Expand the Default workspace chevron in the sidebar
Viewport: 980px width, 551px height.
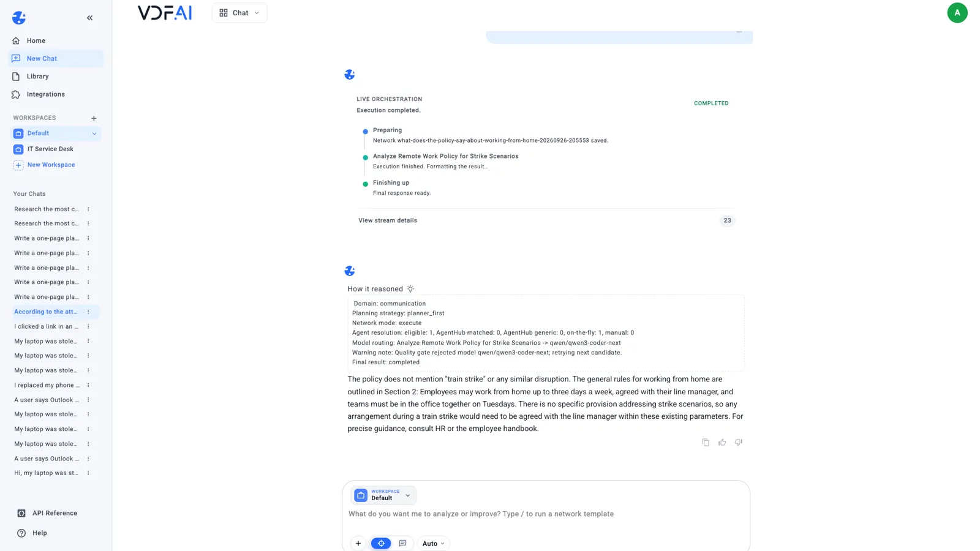point(94,133)
